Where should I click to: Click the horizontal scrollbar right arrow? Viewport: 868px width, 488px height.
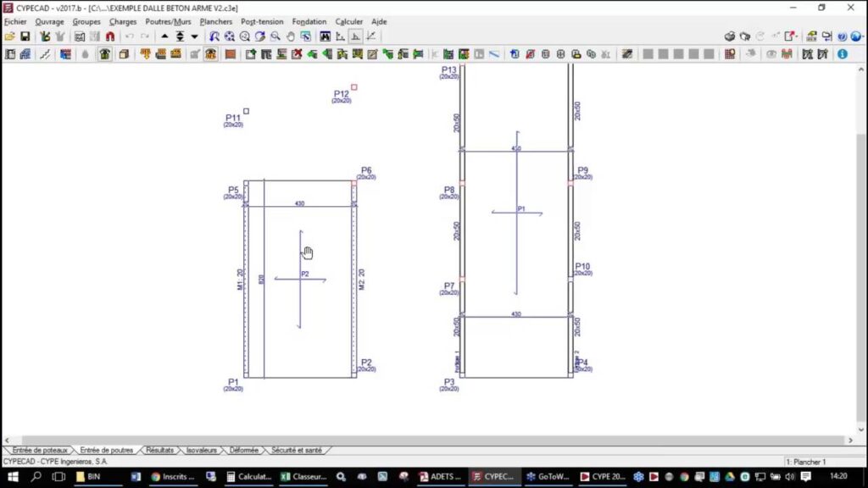pyautogui.click(x=849, y=441)
